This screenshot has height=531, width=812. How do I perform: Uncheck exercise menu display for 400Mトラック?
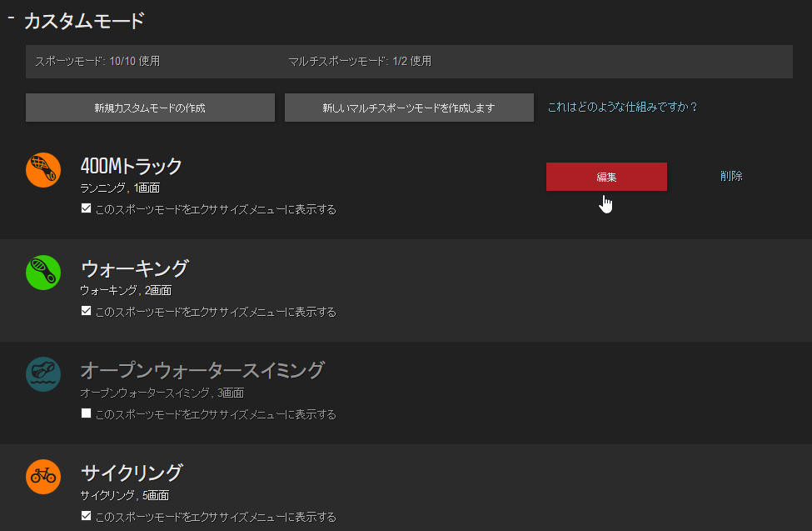86,208
